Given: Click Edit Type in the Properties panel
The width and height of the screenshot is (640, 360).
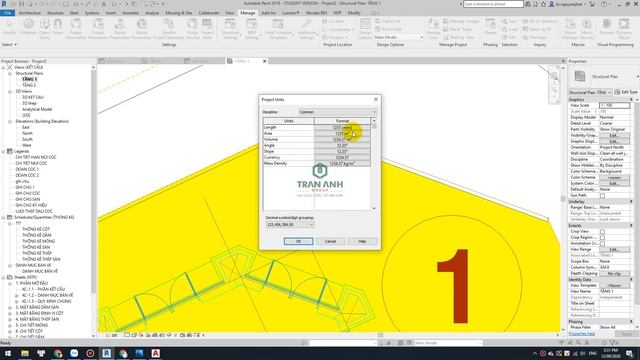Looking at the screenshot, I should pyautogui.click(x=626, y=92).
